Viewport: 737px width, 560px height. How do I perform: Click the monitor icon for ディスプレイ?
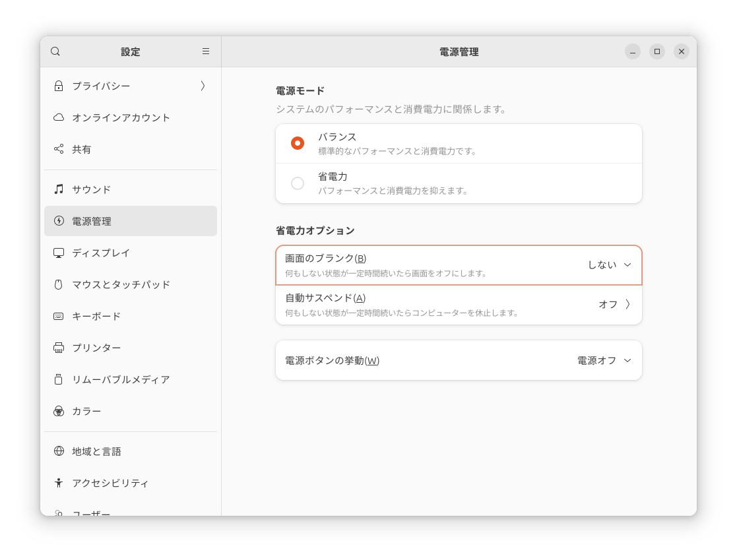59,253
